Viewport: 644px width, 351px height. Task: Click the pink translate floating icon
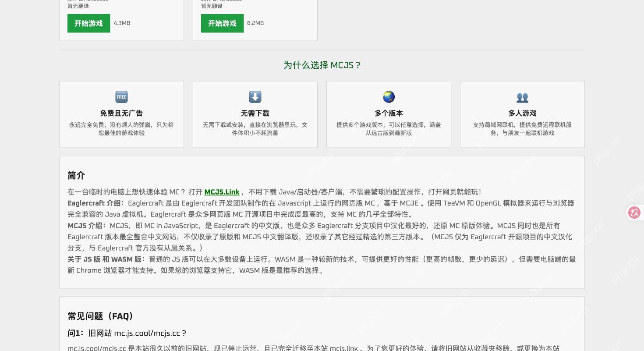[634, 213]
